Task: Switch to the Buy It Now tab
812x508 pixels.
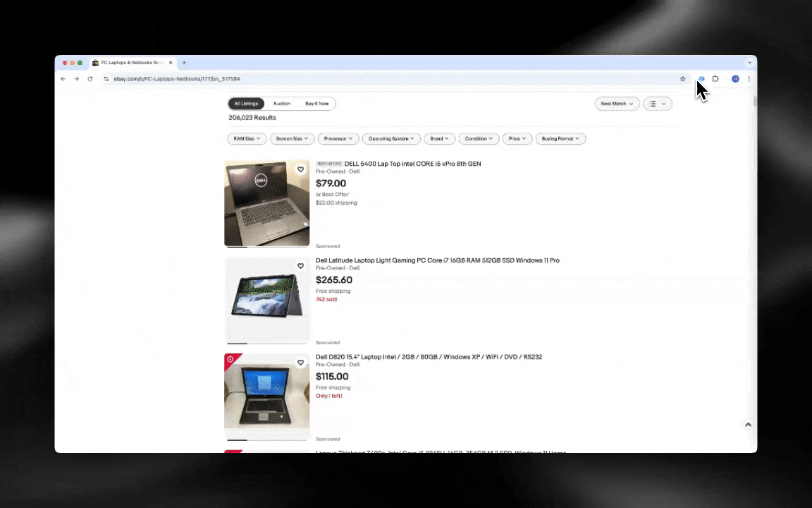Action: coord(317,104)
